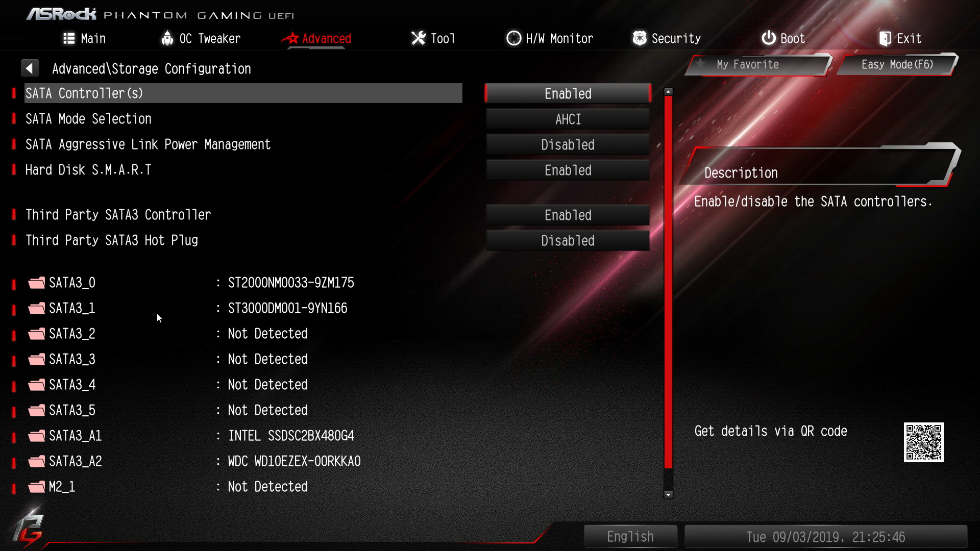This screenshot has height=551, width=980.
Task: Open the Third Party SATA3 Controller value dropdown
Action: pos(568,215)
